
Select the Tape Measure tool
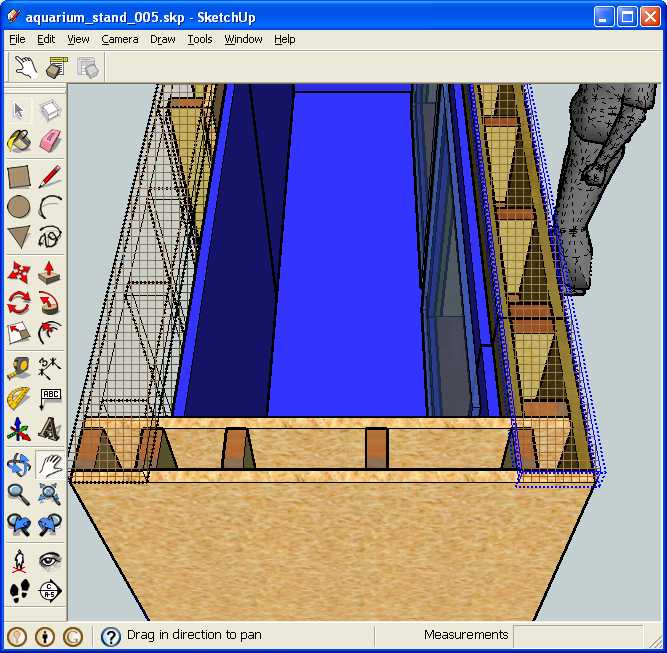click(19, 368)
